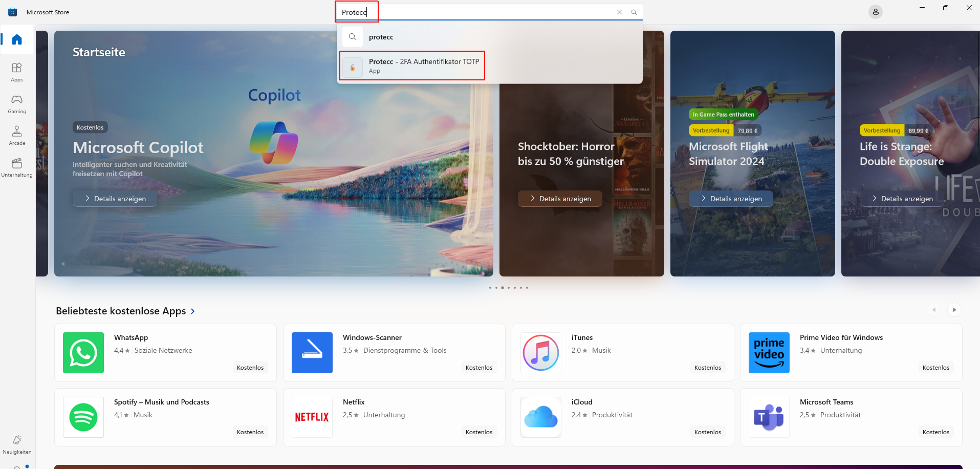The image size is (980, 469).
Task: Open the WhatsApp title text
Action: (131, 337)
